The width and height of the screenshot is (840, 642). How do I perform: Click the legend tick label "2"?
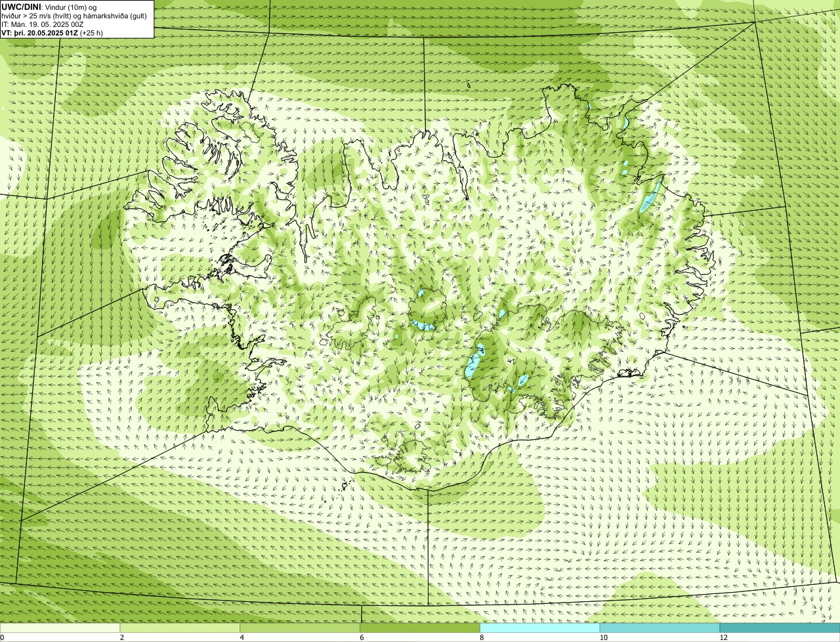(x=121, y=637)
